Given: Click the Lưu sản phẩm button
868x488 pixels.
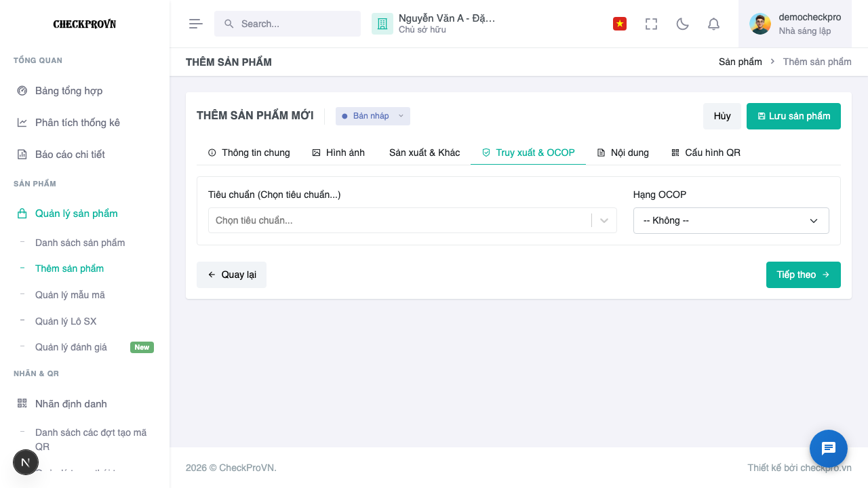Looking at the screenshot, I should pyautogui.click(x=793, y=116).
